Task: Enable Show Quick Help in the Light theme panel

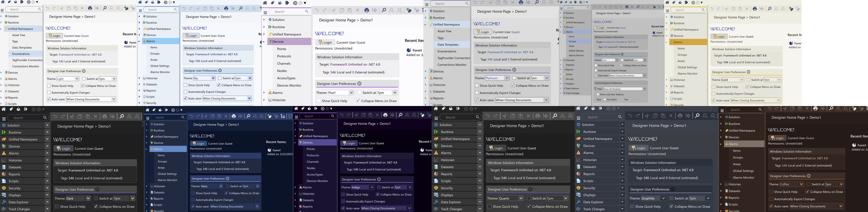Action: click(49, 86)
